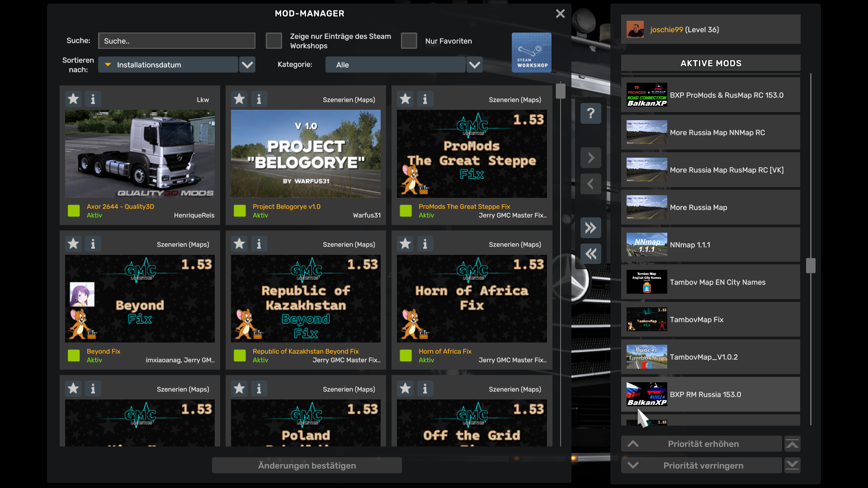Open info for Kazakhstan Beyond Fix
This screenshot has height=488, width=868.
pos(259,244)
